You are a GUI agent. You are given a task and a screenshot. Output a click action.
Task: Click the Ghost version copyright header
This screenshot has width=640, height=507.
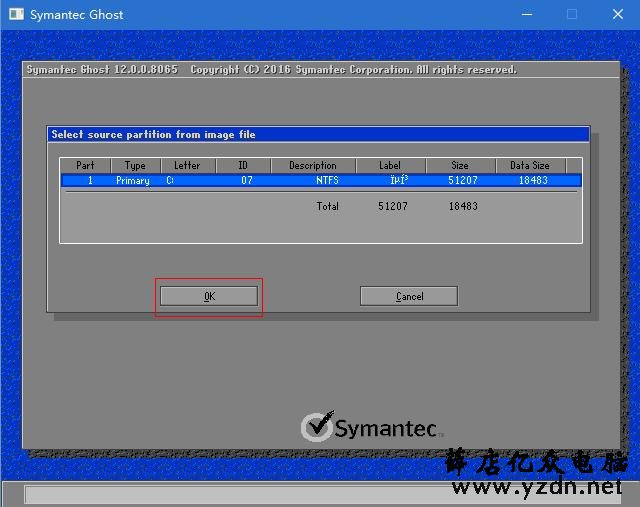(x=271, y=69)
